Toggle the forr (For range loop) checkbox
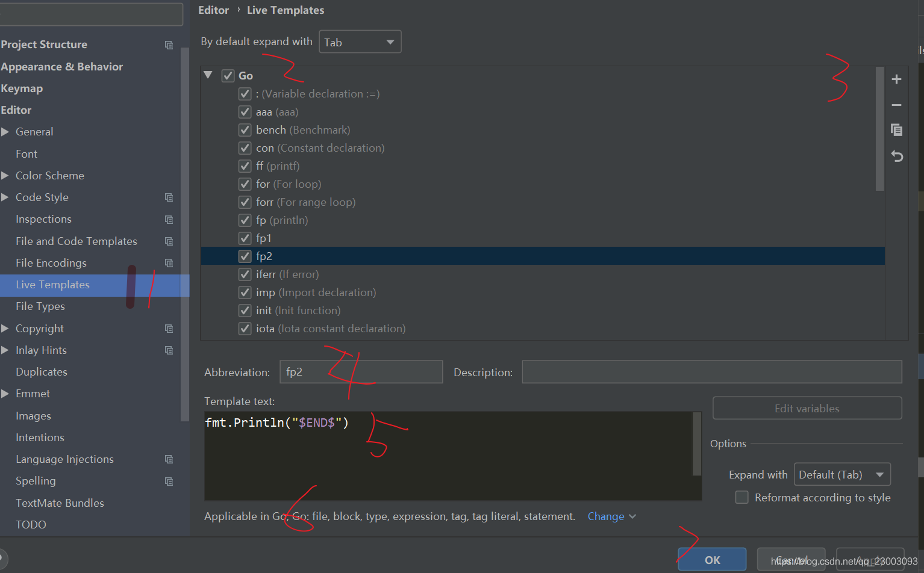 click(245, 202)
